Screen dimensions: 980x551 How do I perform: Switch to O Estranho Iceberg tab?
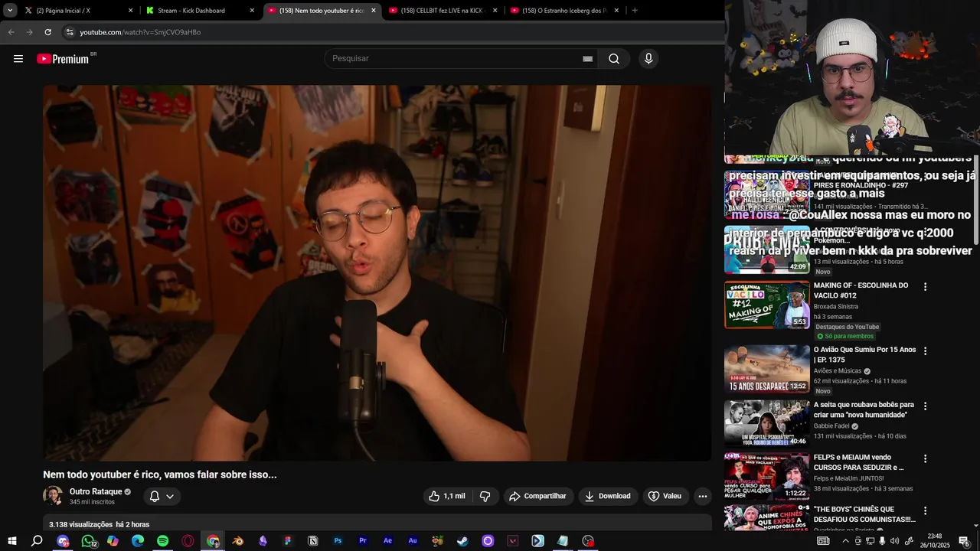[564, 11]
